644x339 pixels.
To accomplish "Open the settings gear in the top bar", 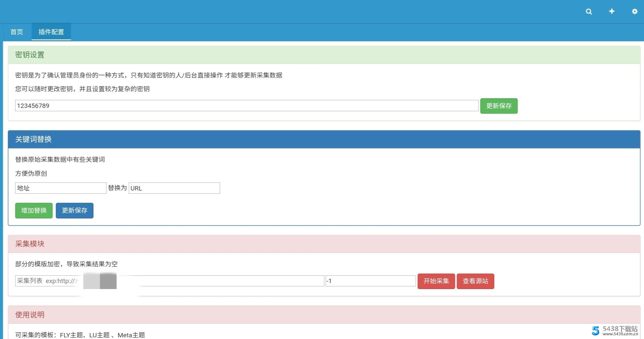I will [x=634, y=11].
